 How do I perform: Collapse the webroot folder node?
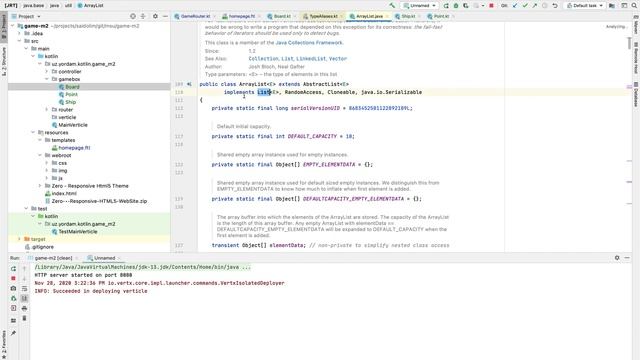coord(40,156)
